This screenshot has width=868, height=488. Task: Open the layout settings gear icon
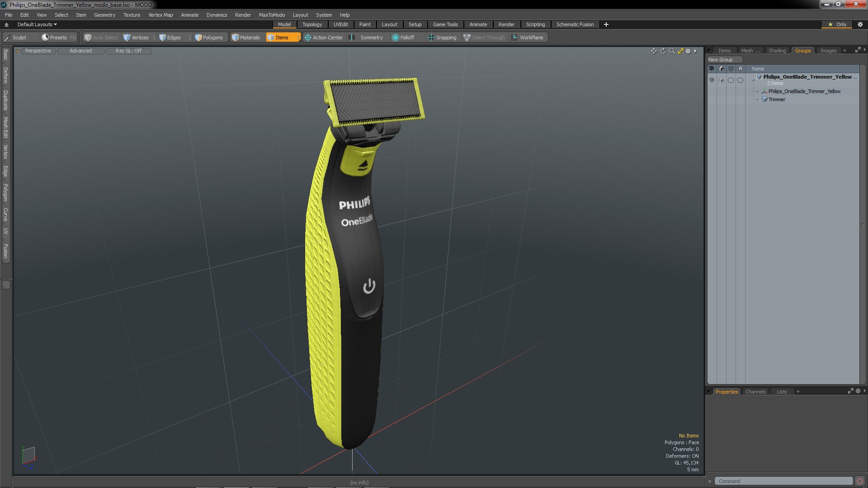(860, 24)
